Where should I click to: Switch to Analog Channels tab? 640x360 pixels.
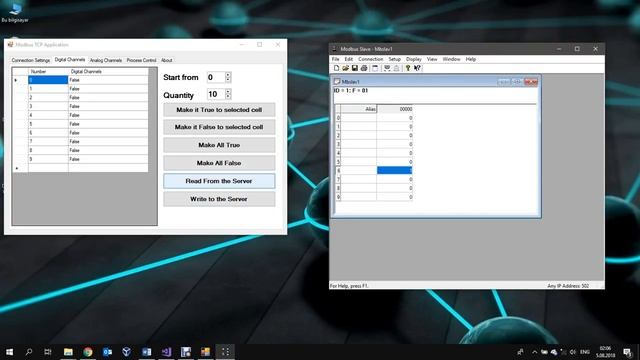[106, 60]
